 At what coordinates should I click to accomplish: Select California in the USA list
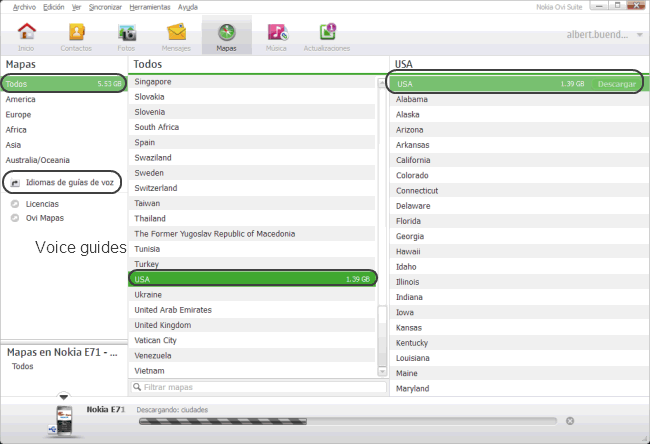point(413,160)
